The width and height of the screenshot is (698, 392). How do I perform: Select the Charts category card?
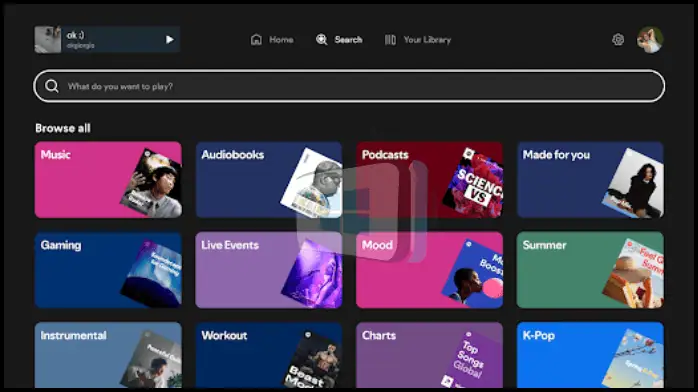point(430,355)
